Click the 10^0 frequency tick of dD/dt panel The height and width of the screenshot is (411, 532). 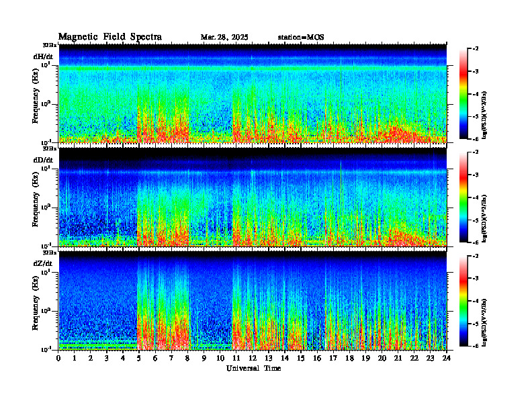click(46, 207)
